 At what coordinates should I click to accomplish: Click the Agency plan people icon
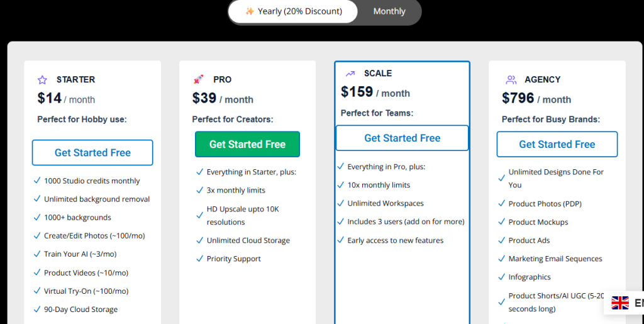coord(511,80)
